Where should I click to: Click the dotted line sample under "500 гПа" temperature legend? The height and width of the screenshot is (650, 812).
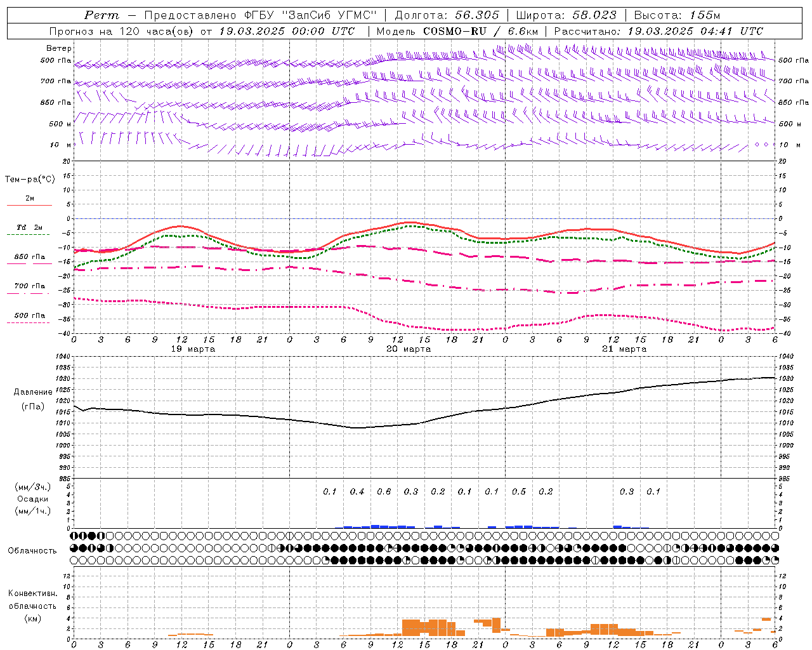click(29, 322)
